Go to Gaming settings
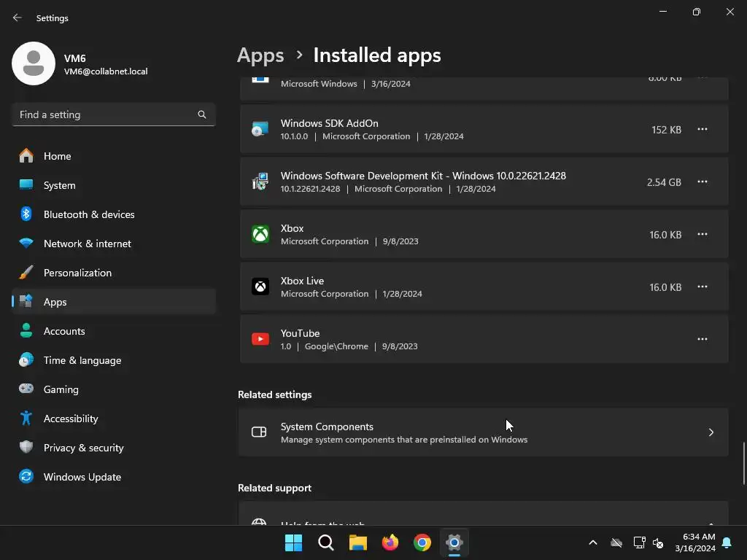747x560 pixels. (x=114, y=389)
